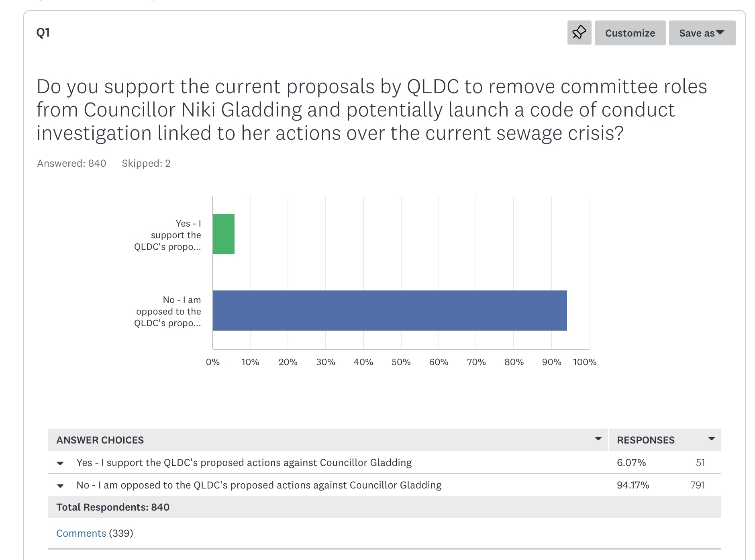Click the green Yes bar in chart
The height and width of the screenshot is (560, 755).
[x=224, y=234]
